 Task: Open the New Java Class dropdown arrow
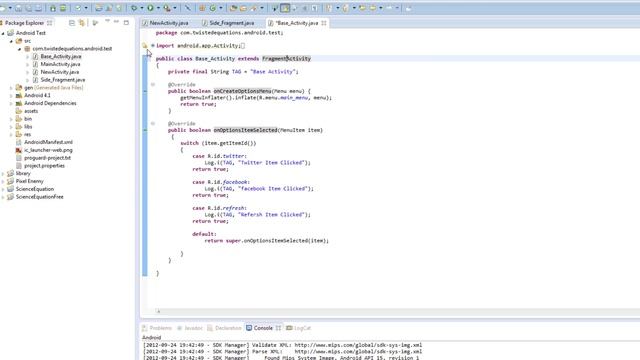pyautogui.click(x=221, y=8)
